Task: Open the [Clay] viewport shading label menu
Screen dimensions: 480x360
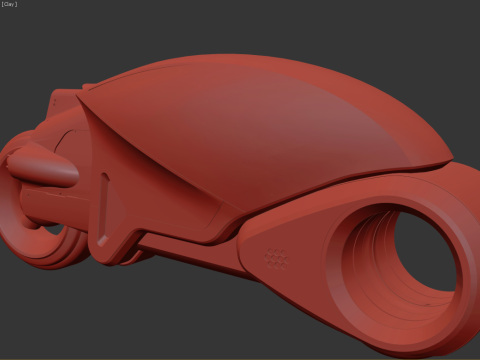Action: click(x=9, y=4)
